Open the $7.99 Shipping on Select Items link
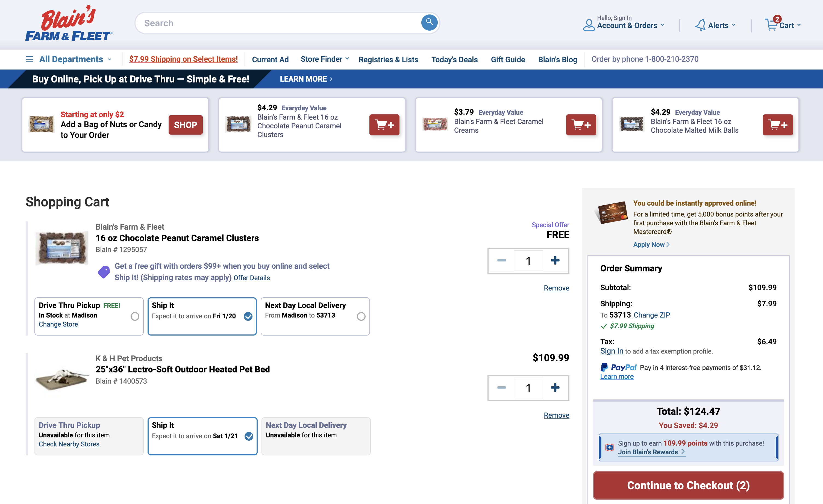This screenshot has height=504, width=823. (x=183, y=59)
